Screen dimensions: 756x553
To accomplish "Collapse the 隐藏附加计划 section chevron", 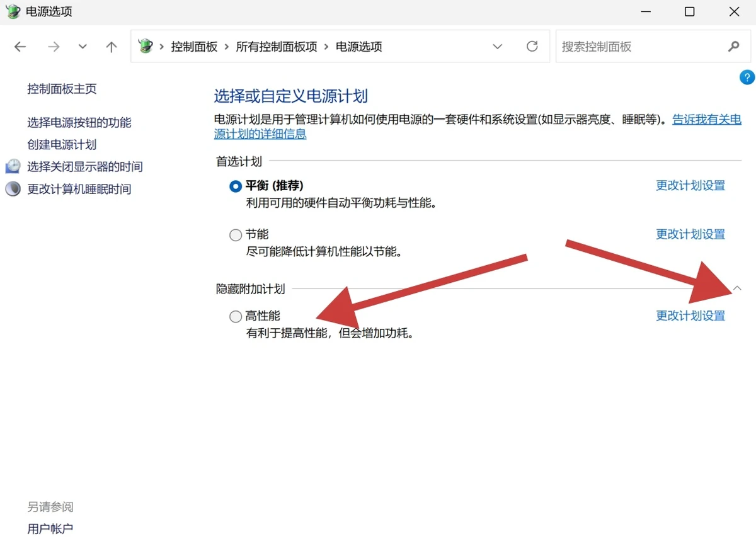I will [737, 288].
